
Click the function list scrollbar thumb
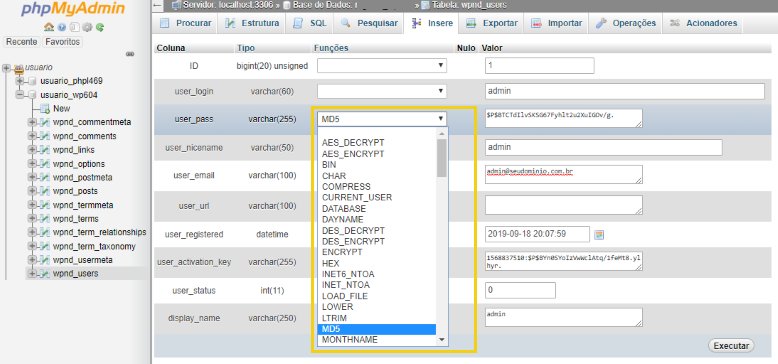pyautogui.click(x=442, y=158)
